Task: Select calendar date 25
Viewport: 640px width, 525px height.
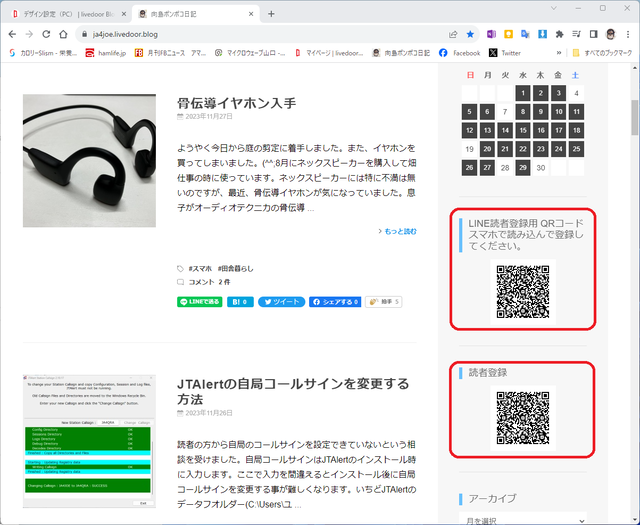Action: (x=576, y=149)
